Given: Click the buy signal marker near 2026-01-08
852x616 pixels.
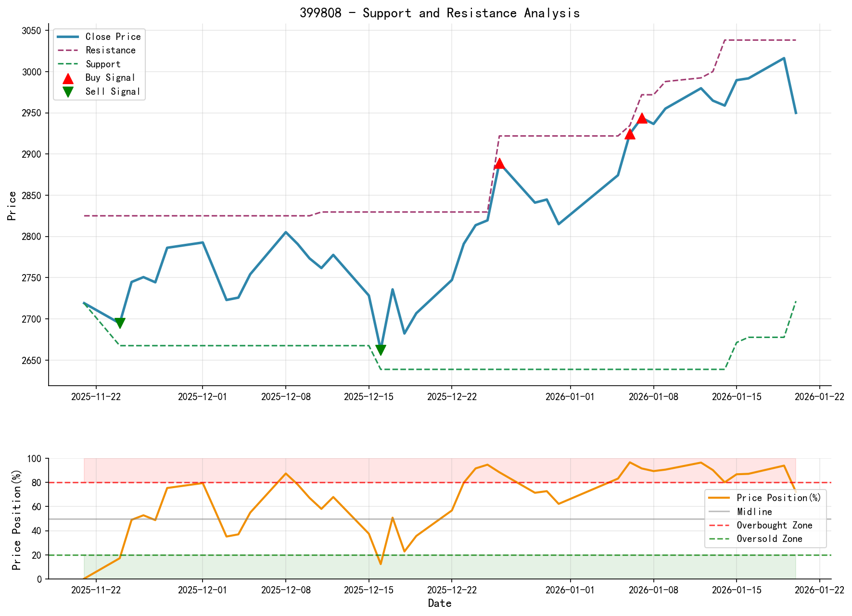Looking at the screenshot, I should [630, 135].
